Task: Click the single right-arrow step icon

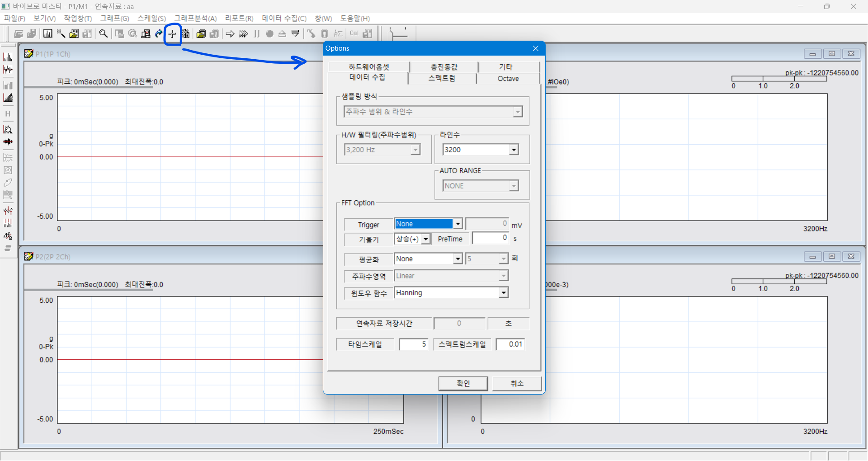Action: click(x=230, y=34)
